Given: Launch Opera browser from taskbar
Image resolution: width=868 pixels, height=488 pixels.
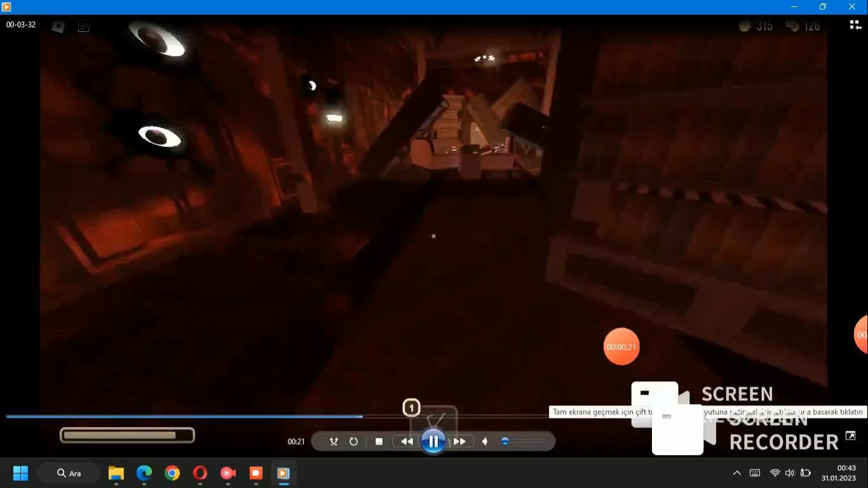Looking at the screenshot, I should click(x=200, y=473).
